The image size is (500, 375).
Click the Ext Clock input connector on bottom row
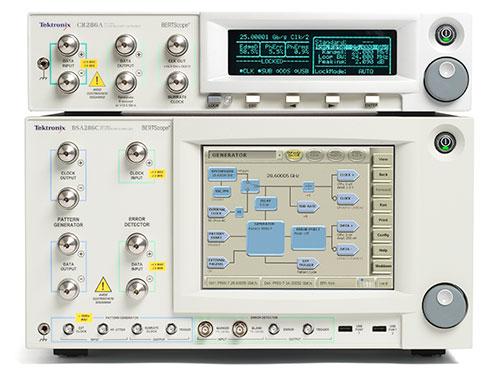point(69,329)
